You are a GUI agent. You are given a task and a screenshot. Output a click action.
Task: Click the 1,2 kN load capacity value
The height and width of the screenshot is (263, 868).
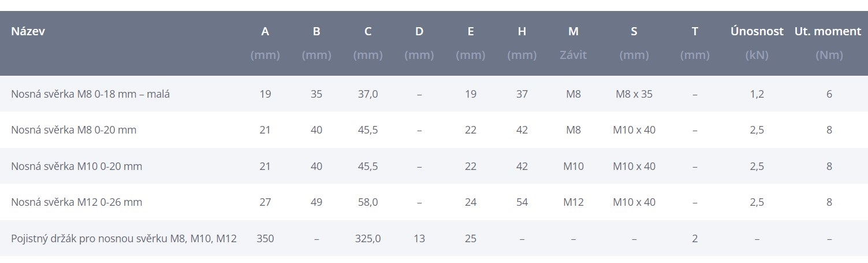tap(757, 94)
